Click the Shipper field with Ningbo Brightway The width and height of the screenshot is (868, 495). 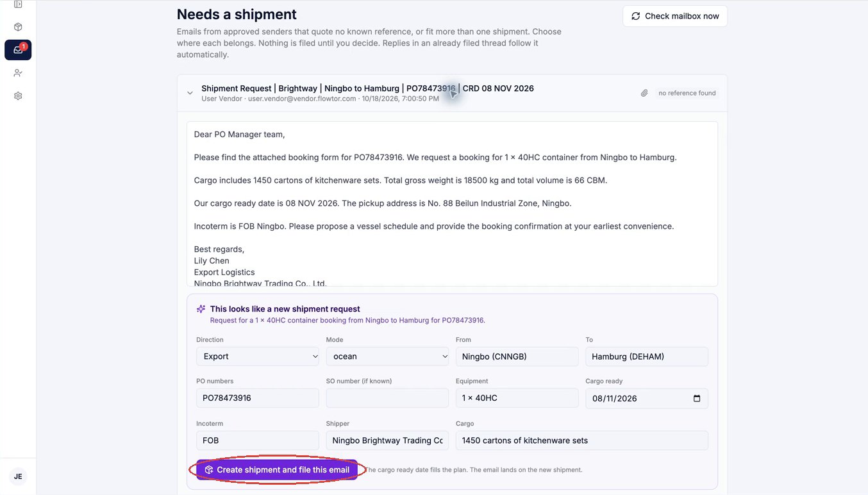coord(387,440)
